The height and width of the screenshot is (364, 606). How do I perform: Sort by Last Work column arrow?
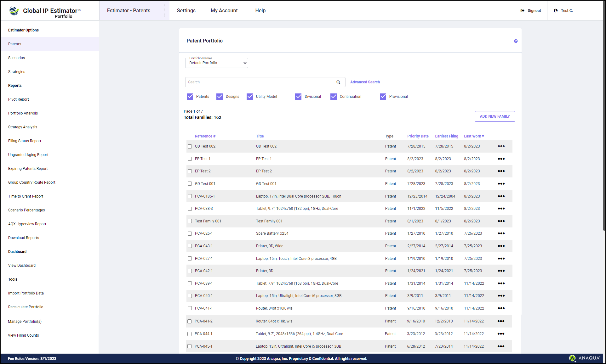483,136
